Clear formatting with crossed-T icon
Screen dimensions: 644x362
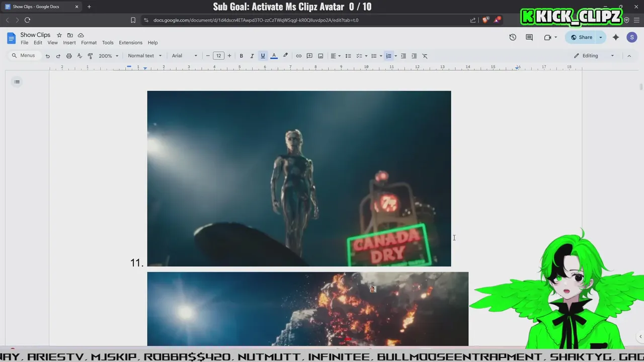coord(425,56)
